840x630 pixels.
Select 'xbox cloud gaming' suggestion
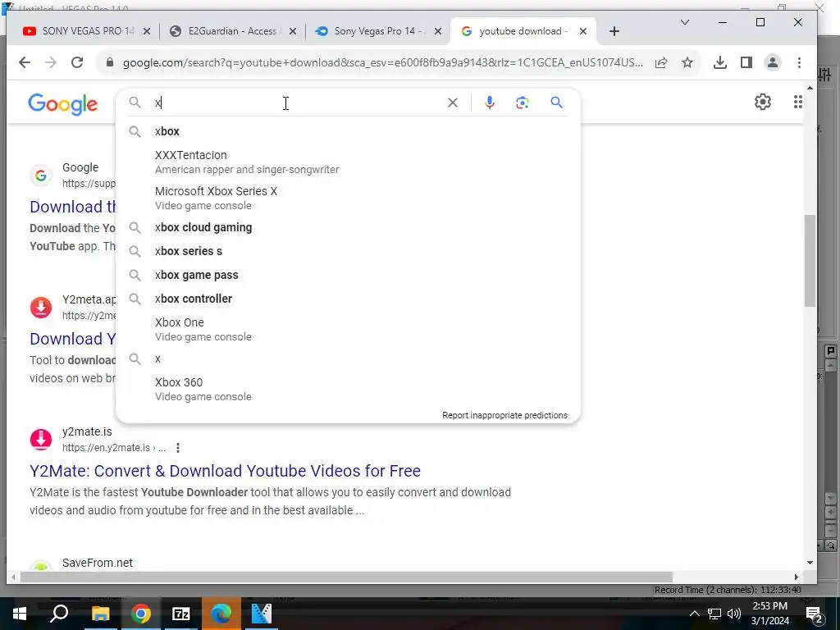[x=348, y=227]
